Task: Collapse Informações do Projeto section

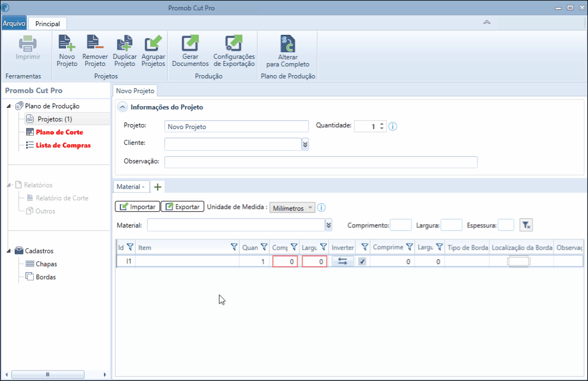Action: pyautogui.click(x=122, y=107)
